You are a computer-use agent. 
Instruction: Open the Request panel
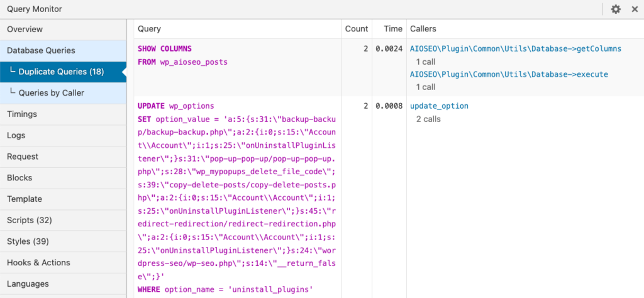click(64, 157)
